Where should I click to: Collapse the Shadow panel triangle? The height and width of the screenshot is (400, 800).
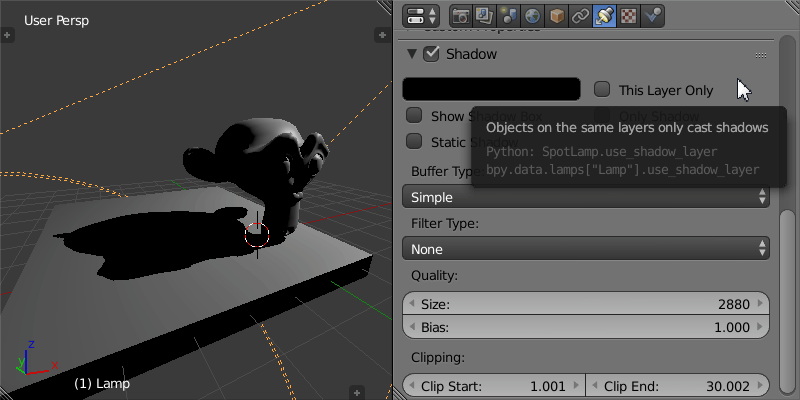(x=412, y=54)
